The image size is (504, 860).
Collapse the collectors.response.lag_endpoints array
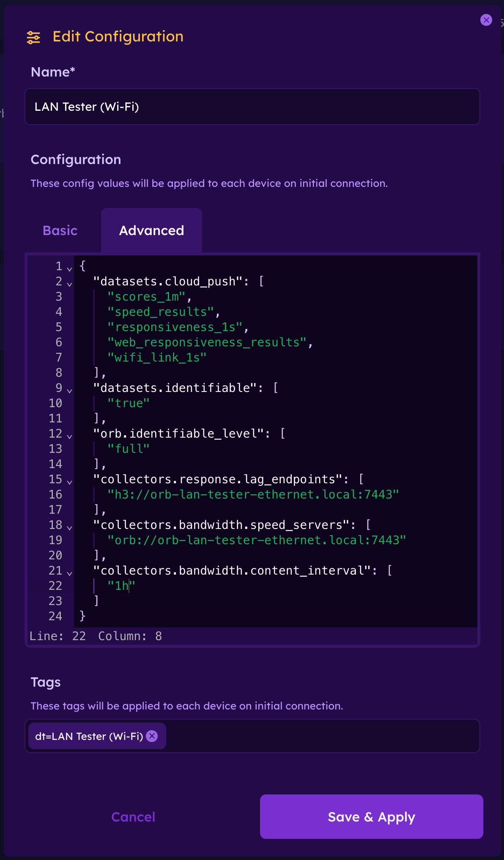[x=69, y=482]
